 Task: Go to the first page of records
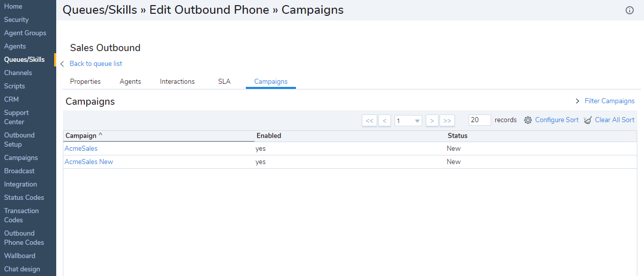coord(369,121)
